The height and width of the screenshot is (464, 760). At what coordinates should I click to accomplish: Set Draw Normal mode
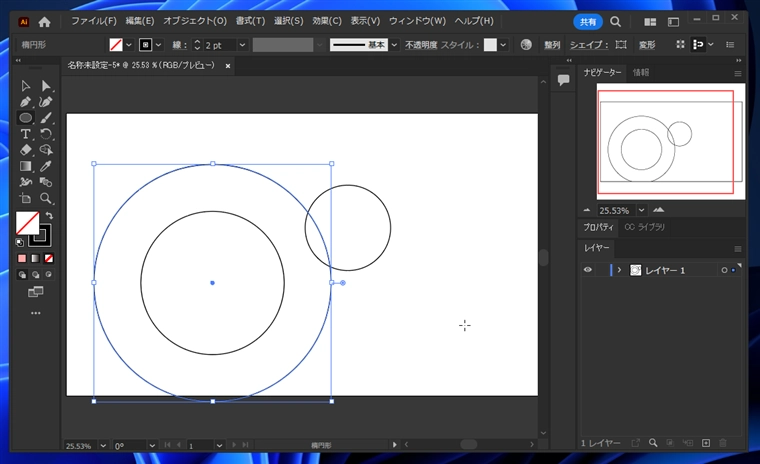22,275
